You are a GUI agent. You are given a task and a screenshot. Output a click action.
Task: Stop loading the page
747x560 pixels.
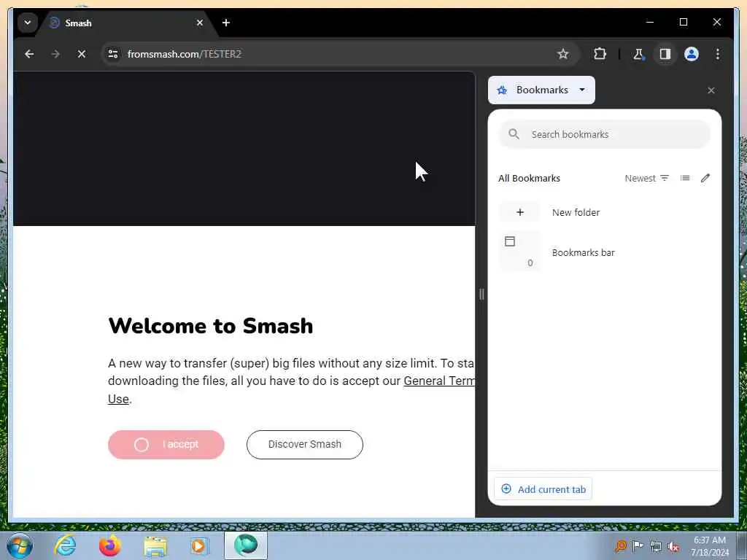click(82, 54)
